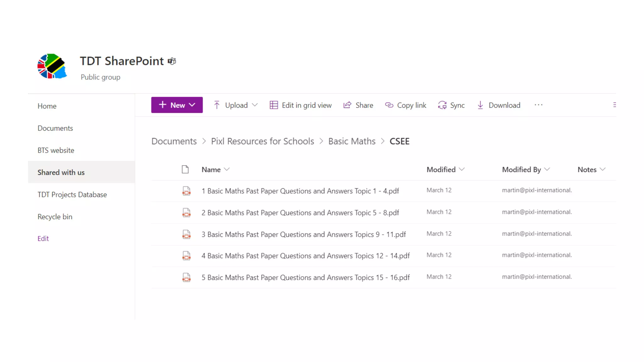Go to Documents in left navigation

click(x=55, y=128)
